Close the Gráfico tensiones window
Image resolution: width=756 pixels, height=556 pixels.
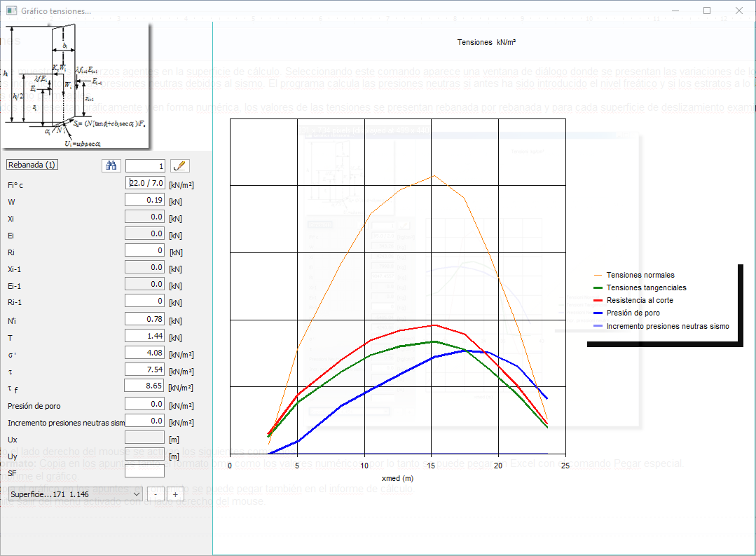click(738, 11)
